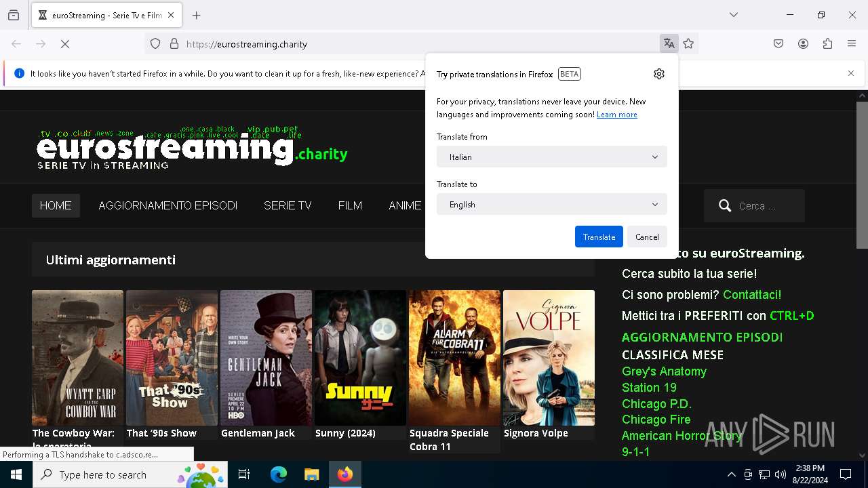Open Translate from Italian dropdown
Image resolution: width=868 pixels, height=488 pixels.
(552, 157)
